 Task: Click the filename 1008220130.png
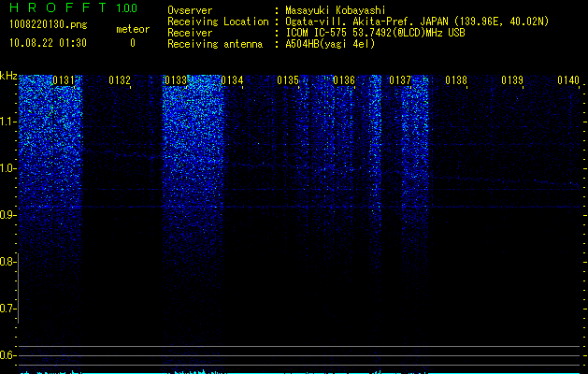click(49, 25)
